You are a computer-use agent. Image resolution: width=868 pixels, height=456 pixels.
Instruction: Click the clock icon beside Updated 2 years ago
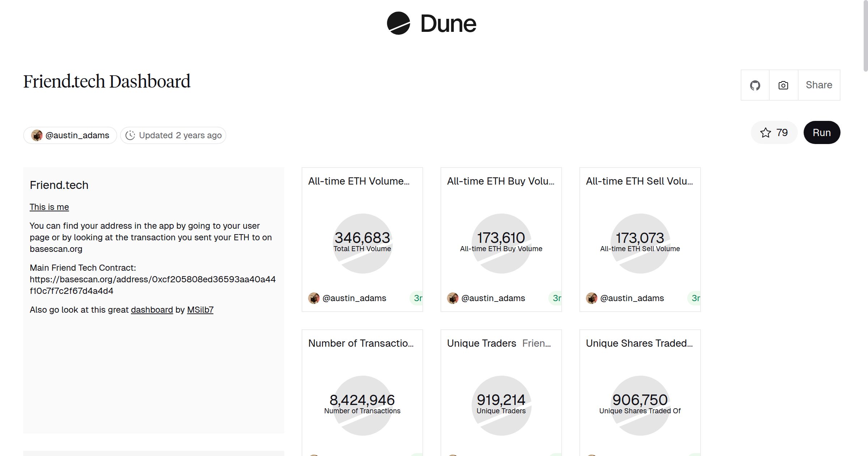131,135
